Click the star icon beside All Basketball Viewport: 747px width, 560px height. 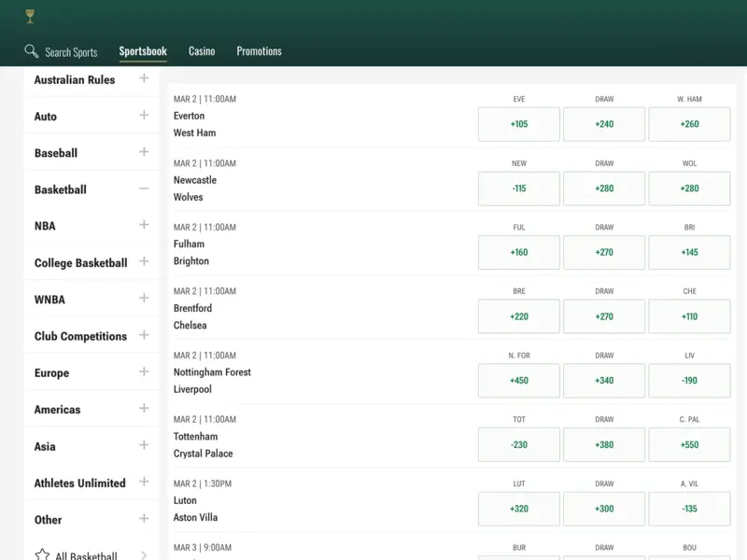[x=42, y=555]
